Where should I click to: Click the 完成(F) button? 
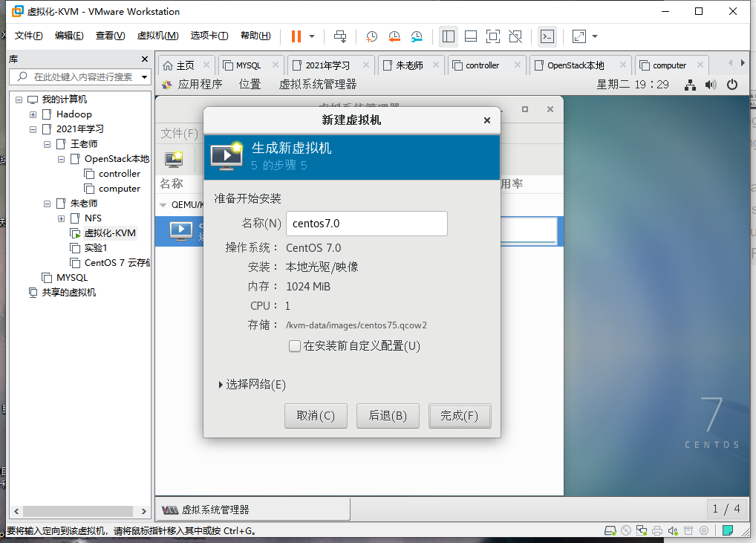[460, 416]
